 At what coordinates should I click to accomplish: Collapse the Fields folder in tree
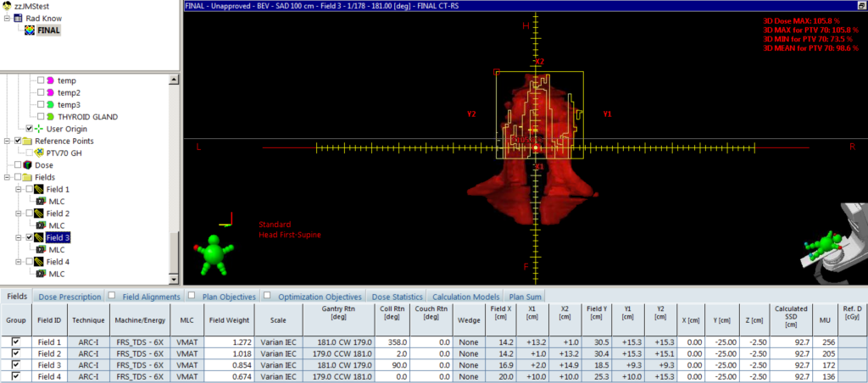click(x=8, y=177)
